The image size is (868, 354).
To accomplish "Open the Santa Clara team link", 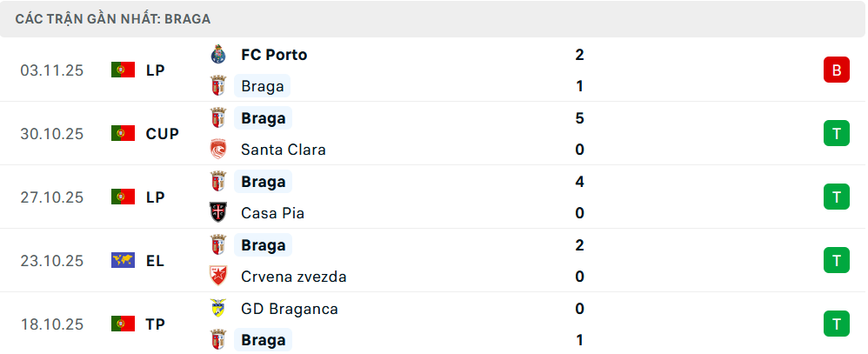I will (x=284, y=150).
